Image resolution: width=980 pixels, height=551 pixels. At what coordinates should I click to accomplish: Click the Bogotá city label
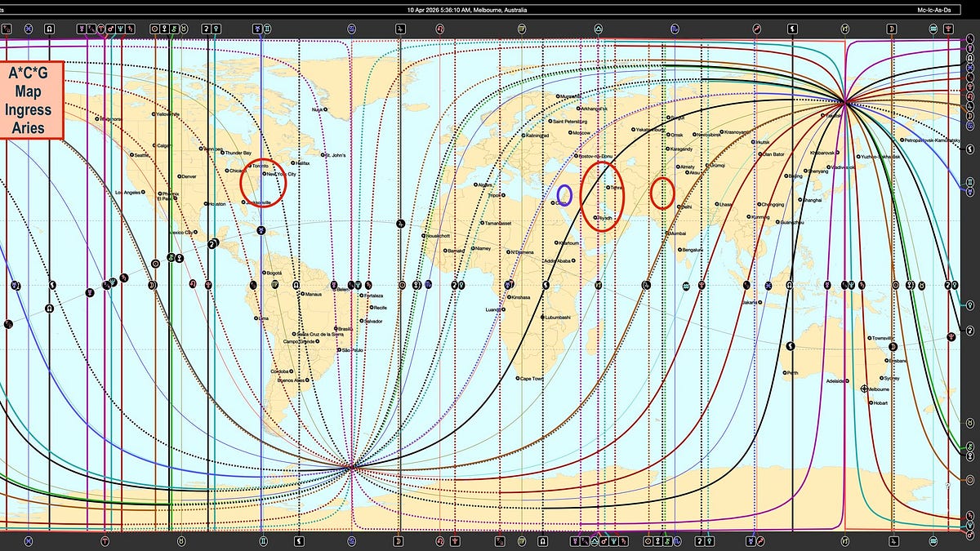pyautogui.click(x=274, y=272)
